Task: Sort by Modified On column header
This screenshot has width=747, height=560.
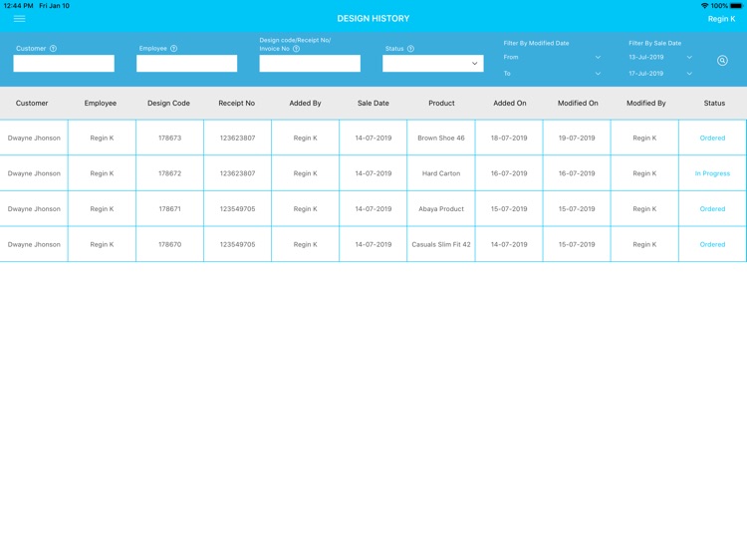Action: 578,103
